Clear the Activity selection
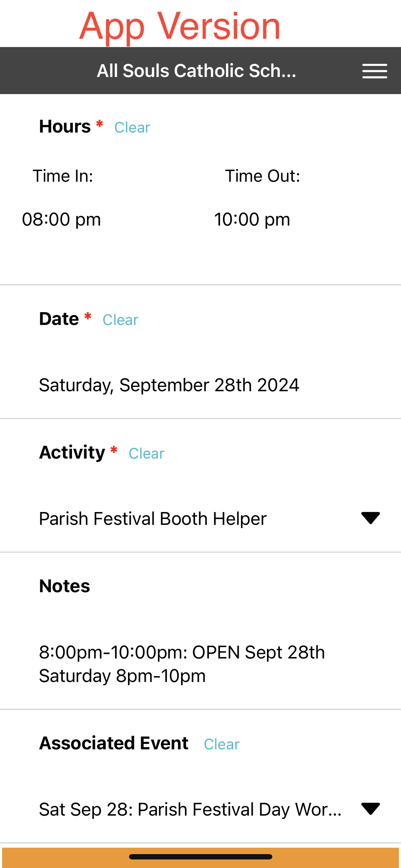Viewport: 401px width, 868px height. 146,454
